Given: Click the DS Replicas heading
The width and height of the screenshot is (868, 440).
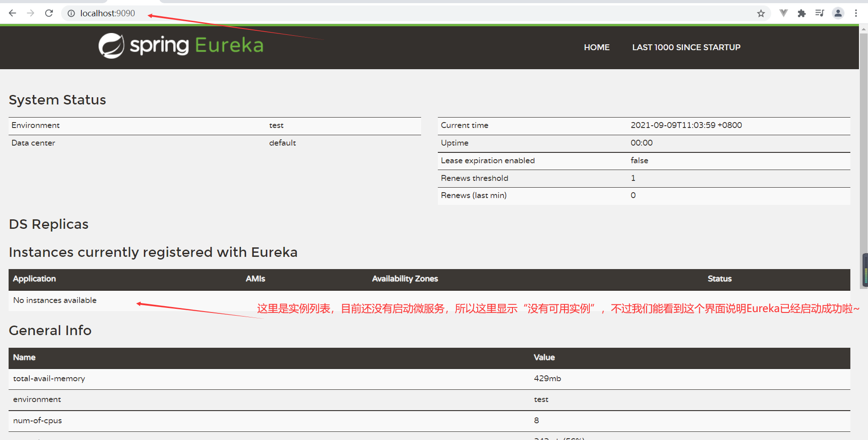Looking at the screenshot, I should click(49, 224).
